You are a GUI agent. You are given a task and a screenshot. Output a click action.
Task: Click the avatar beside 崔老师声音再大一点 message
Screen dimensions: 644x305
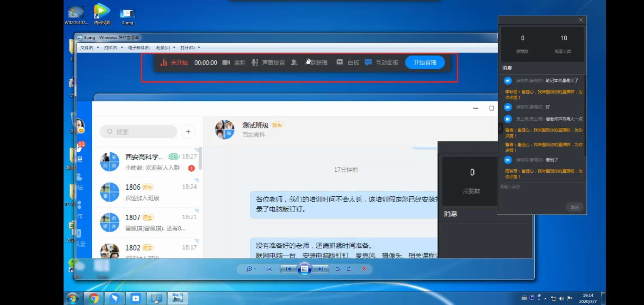(508, 119)
